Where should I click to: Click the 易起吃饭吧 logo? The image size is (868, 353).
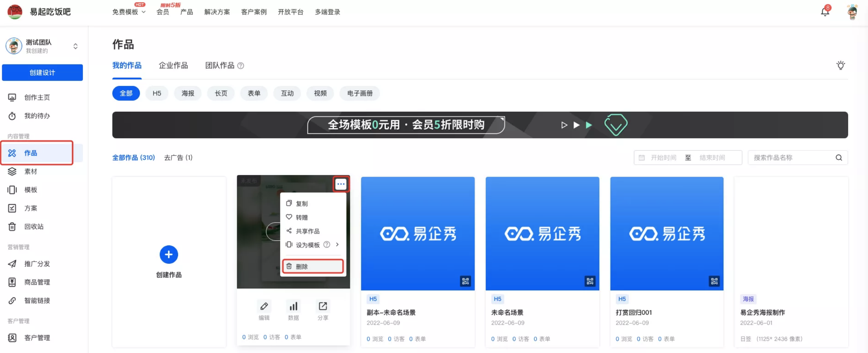15,12
